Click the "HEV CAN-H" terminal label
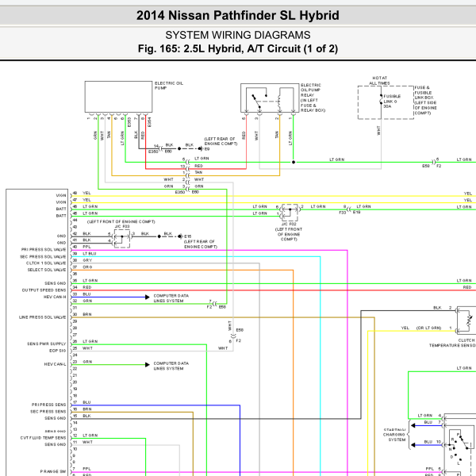Screen dimensions: 476x476 coord(55,297)
